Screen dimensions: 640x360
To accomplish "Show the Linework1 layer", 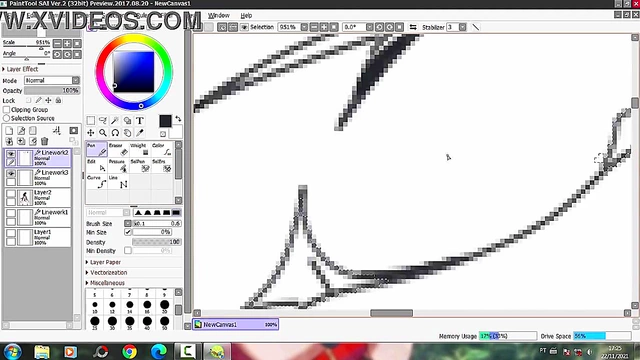I will point(11,213).
